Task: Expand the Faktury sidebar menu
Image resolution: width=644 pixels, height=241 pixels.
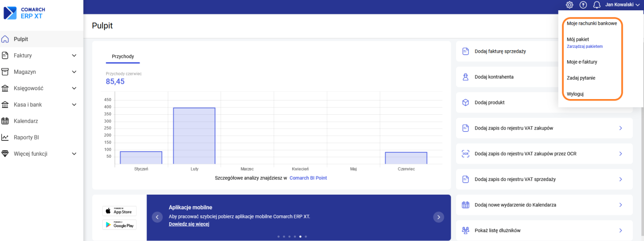Action: tap(74, 56)
